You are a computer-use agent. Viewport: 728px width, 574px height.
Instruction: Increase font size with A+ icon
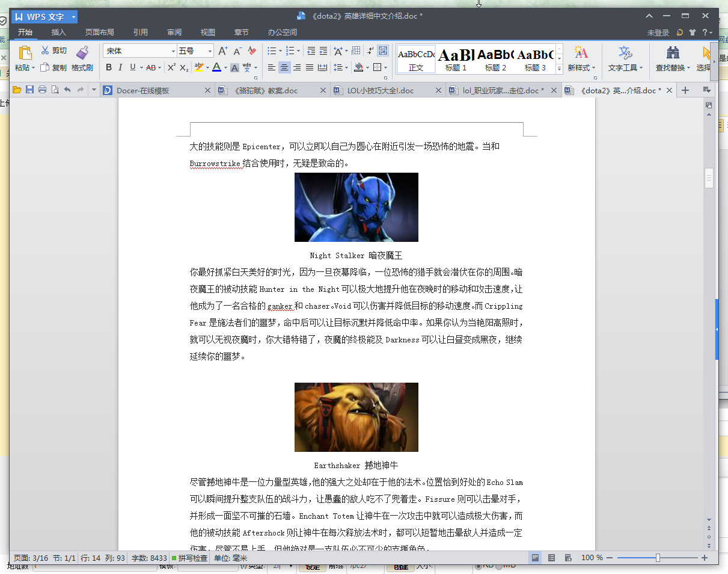pos(222,51)
